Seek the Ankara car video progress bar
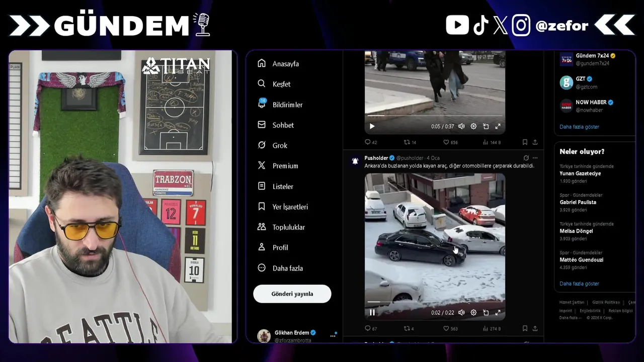This screenshot has height=362, width=644. pyautogui.click(x=435, y=302)
